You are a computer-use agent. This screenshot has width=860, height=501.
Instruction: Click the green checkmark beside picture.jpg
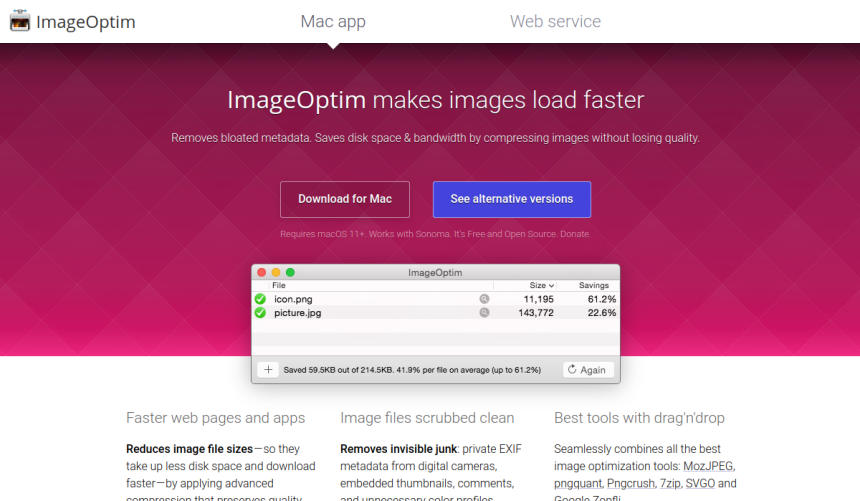(260, 313)
